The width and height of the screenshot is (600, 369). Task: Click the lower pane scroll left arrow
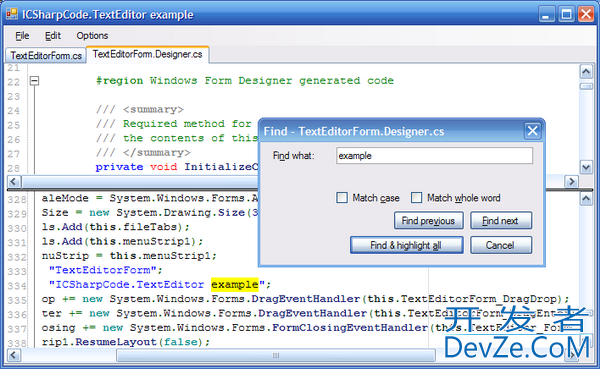14,355
